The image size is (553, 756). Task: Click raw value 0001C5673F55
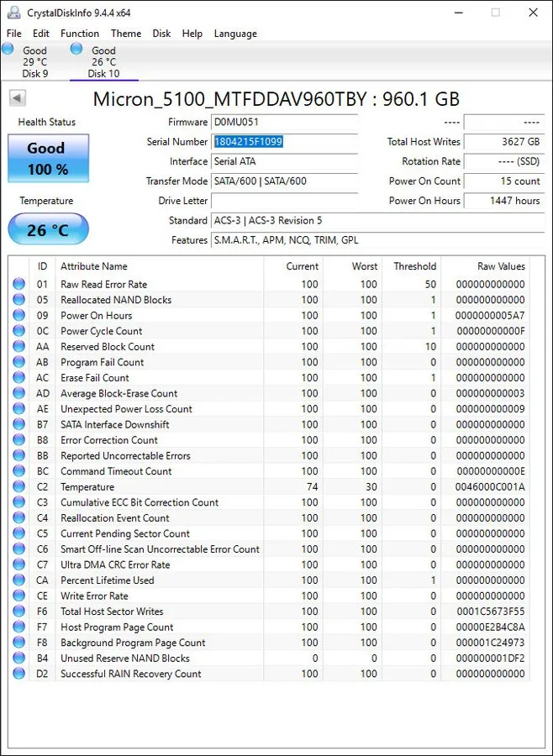(490, 612)
